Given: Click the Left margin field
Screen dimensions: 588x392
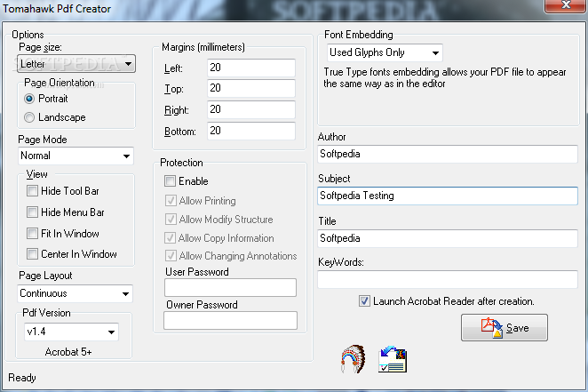Looking at the screenshot, I should pos(251,68).
